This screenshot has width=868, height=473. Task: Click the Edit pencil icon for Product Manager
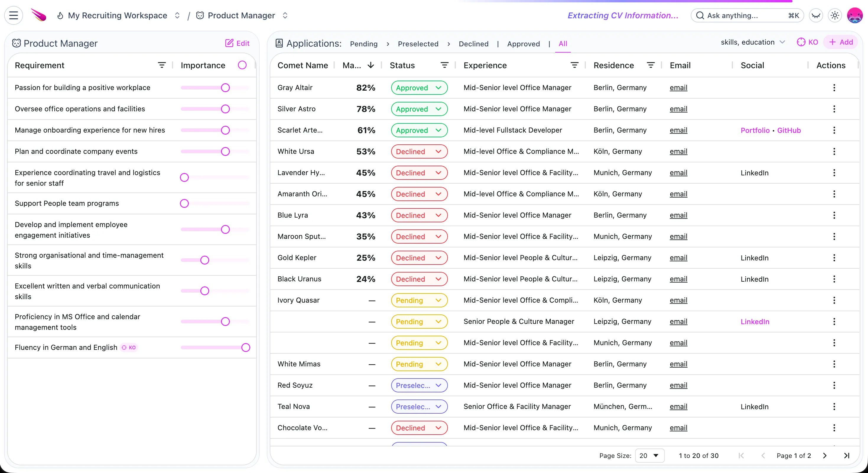(230, 43)
